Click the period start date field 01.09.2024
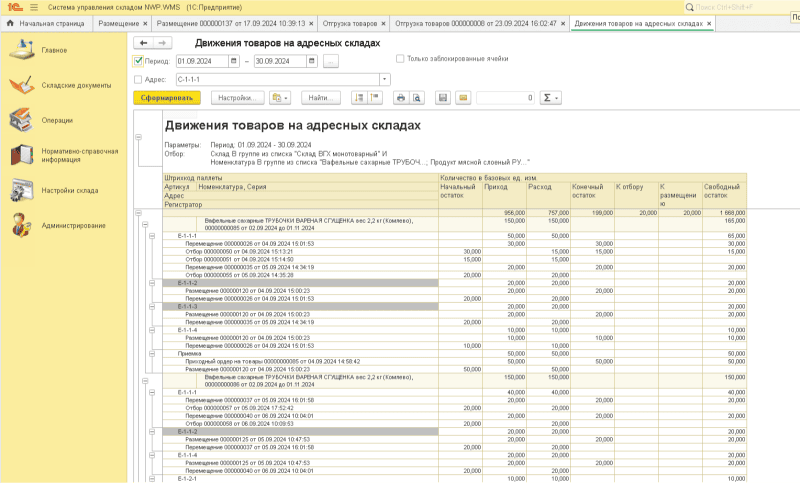The height and width of the screenshot is (483, 800). click(x=202, y=61)
